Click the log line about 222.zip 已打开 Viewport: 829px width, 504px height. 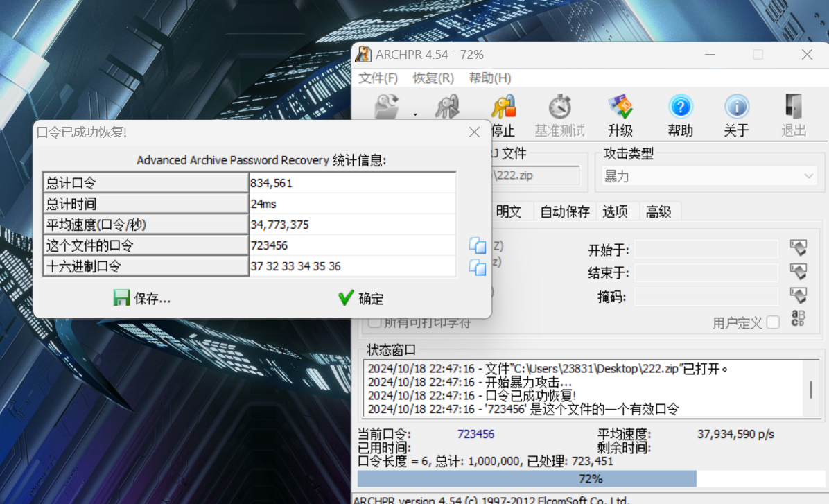point(548,369)
